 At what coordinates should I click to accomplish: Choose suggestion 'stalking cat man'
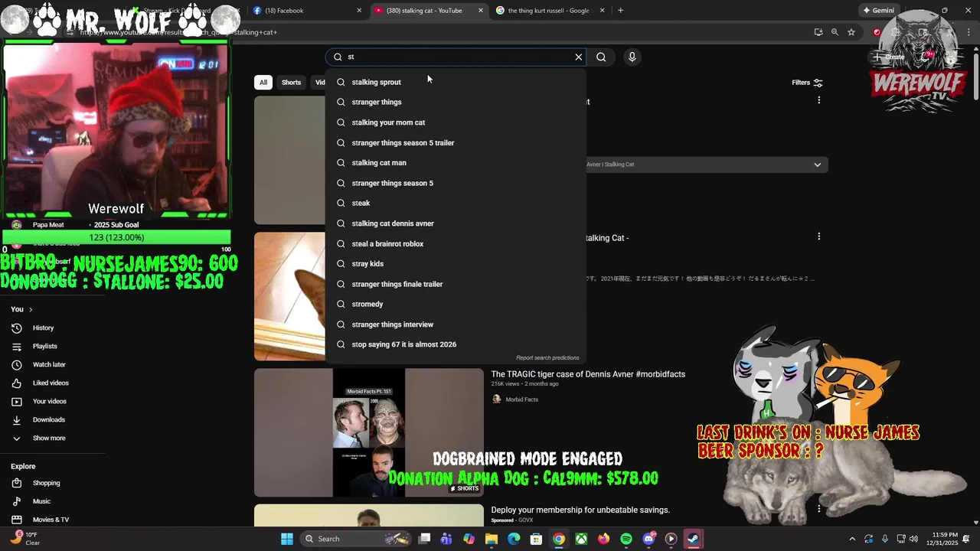pyautogui.click(x=456, y=162)
